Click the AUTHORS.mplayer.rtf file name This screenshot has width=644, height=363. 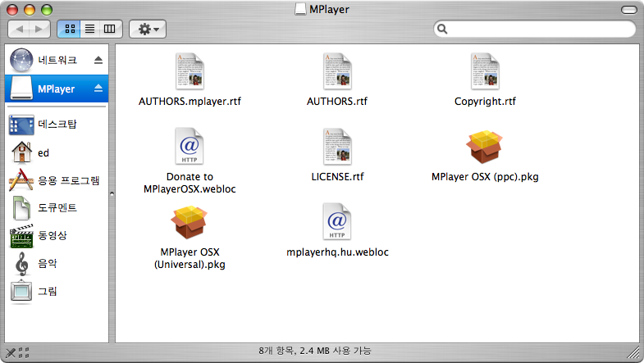point(190,102)
